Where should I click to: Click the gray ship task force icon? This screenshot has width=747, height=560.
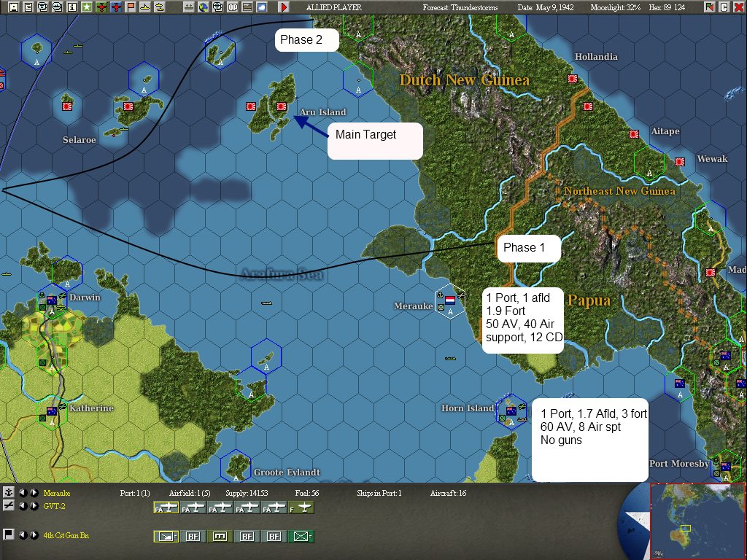[189, 7]
